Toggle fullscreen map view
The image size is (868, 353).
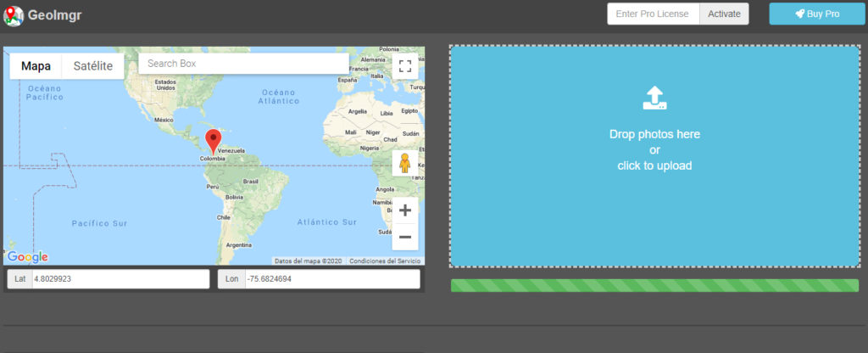[405, 66]
